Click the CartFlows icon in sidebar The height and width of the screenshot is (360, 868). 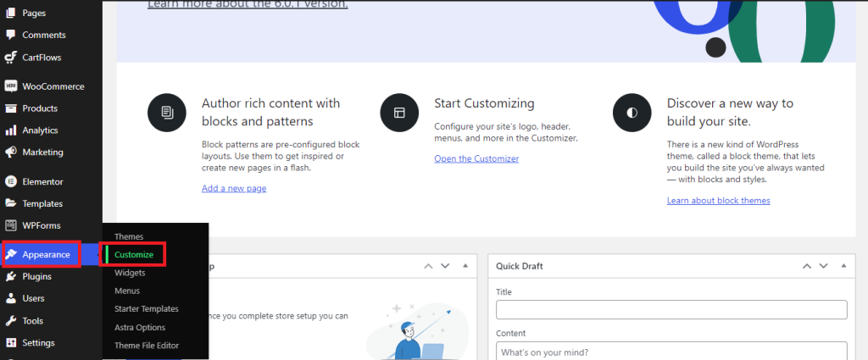pyautogui.click(x=11, y=58)
